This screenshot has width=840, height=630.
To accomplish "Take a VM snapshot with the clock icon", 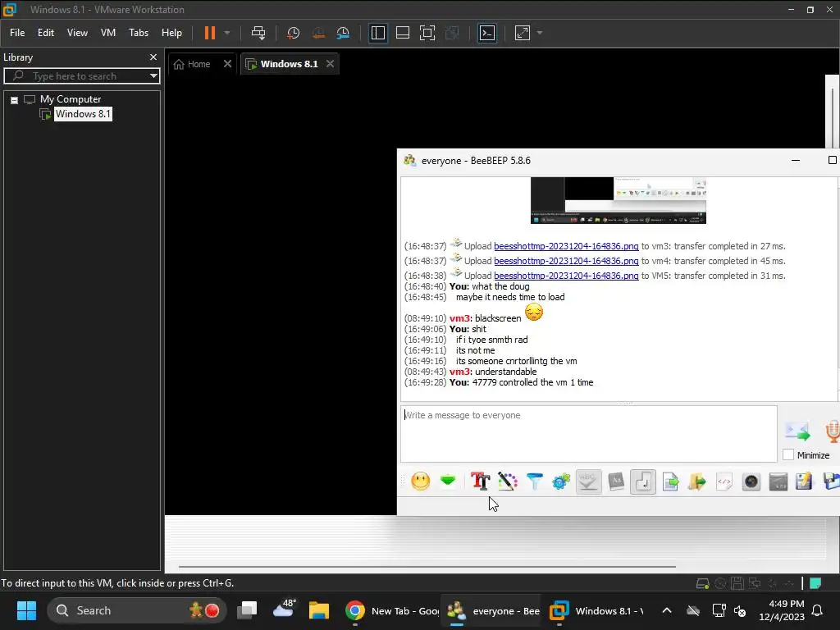I will 293,33.
